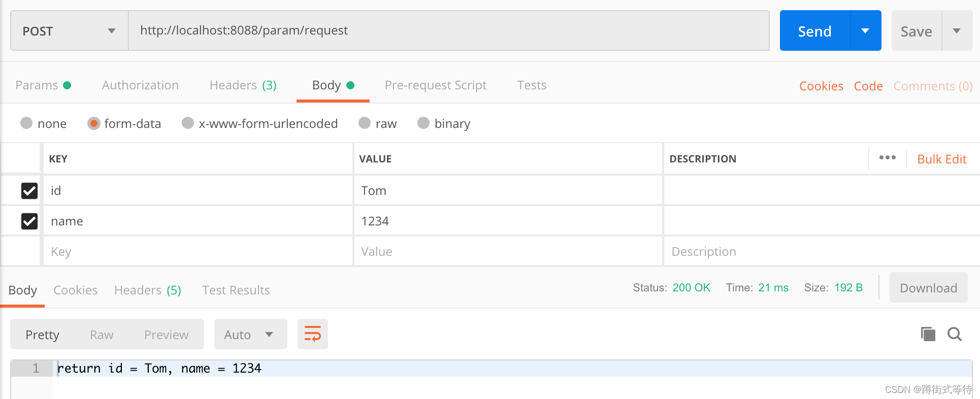This screenshot has height=399, width=980.
Task: Open search in response body
Action: tap(955, 334)
